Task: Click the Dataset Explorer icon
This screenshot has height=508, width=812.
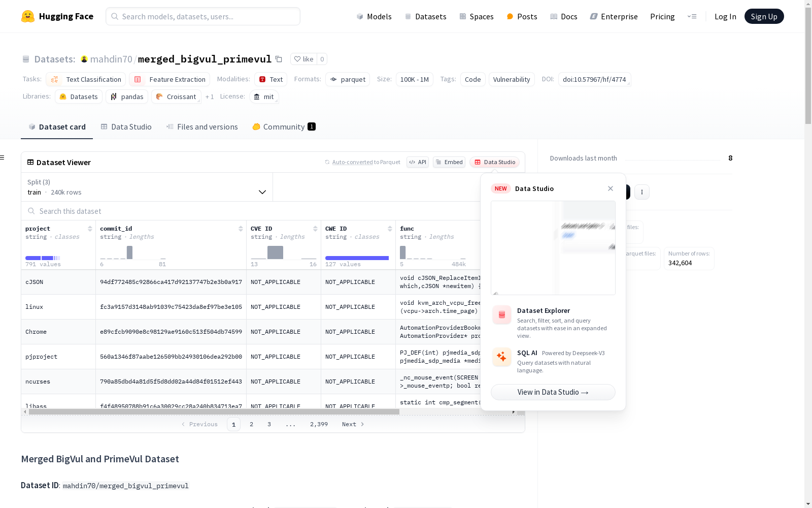Action: point(502,315)
